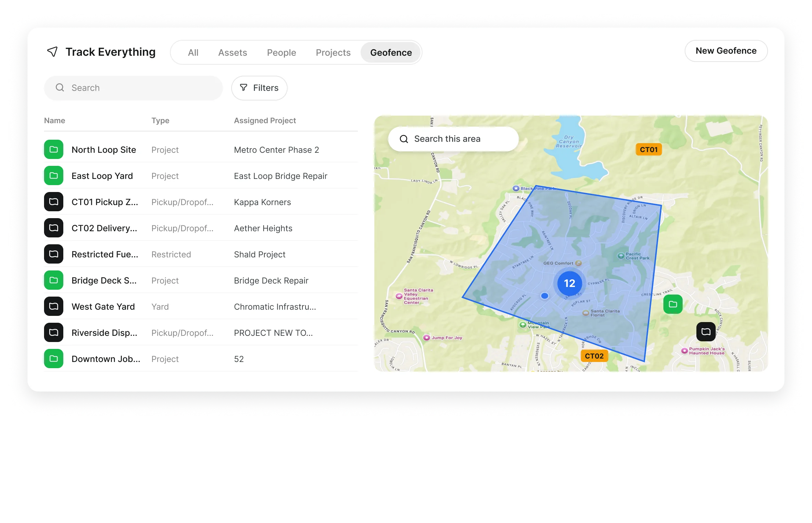This screenshot has height=523, width=812.
Task: Click the Kappa Korners project cell
Action: (x=263, y=202)
